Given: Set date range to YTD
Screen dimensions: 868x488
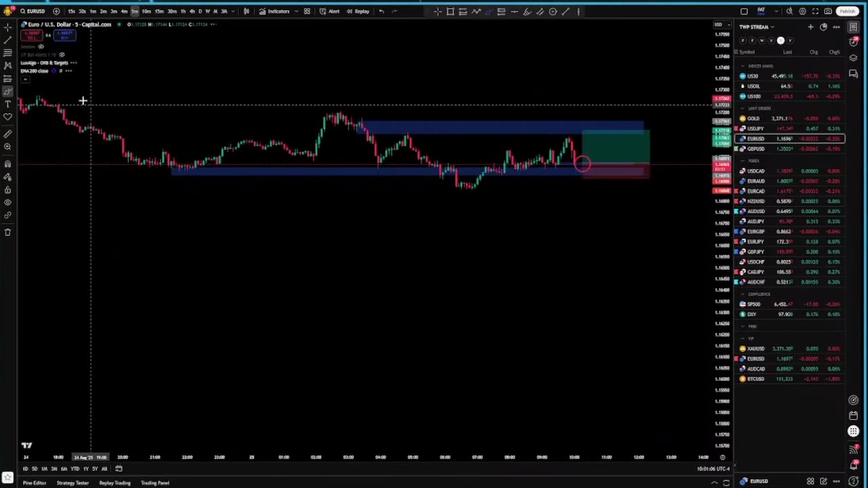Looking at the screenshot, I should pos(75,469).
